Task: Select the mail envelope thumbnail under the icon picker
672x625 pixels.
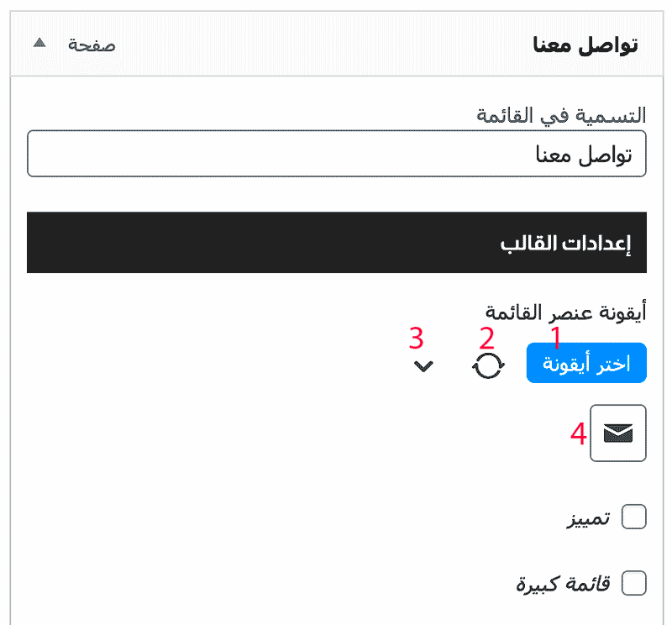Action: 617,433
